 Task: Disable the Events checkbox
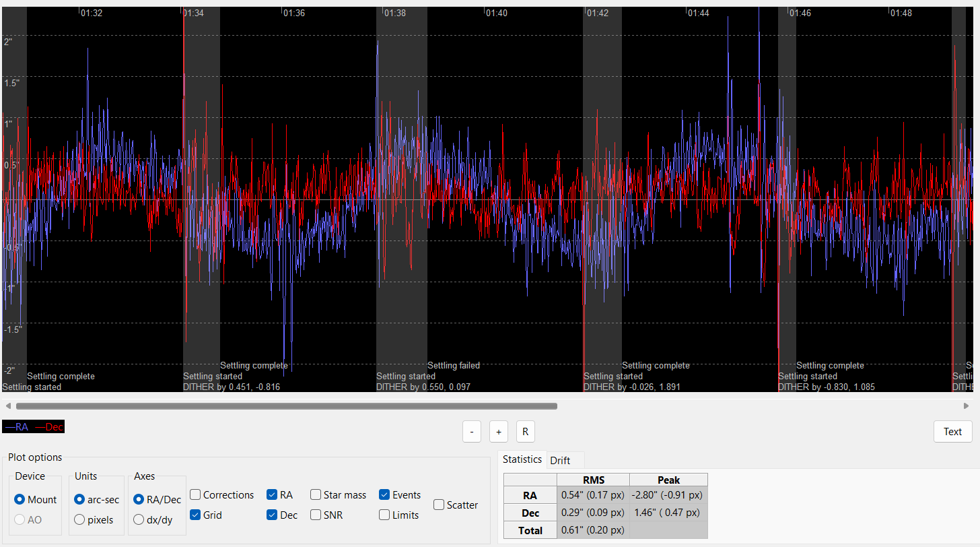384,495
